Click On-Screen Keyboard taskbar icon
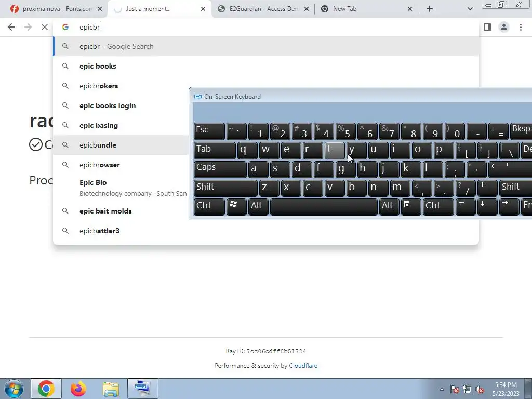532x399 pixels. tap(143, 389)
